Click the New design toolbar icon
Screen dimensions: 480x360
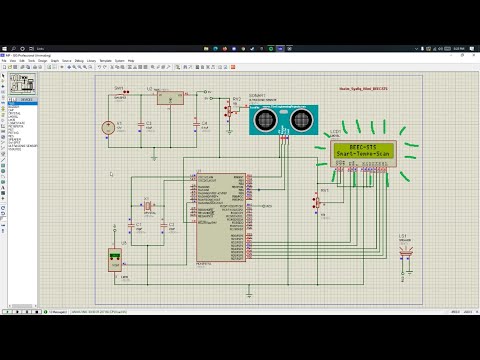click(4, 67)
